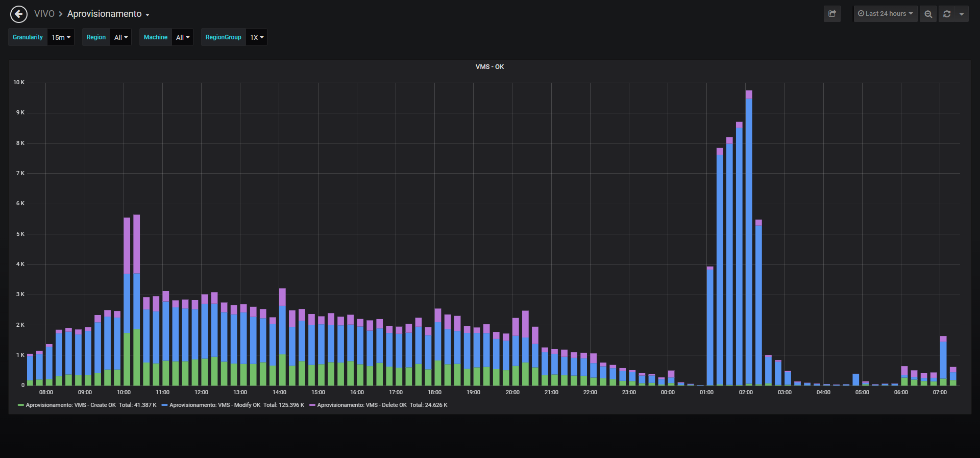Click the blue Modify OK legend color swatch

[x=164, y=405]
